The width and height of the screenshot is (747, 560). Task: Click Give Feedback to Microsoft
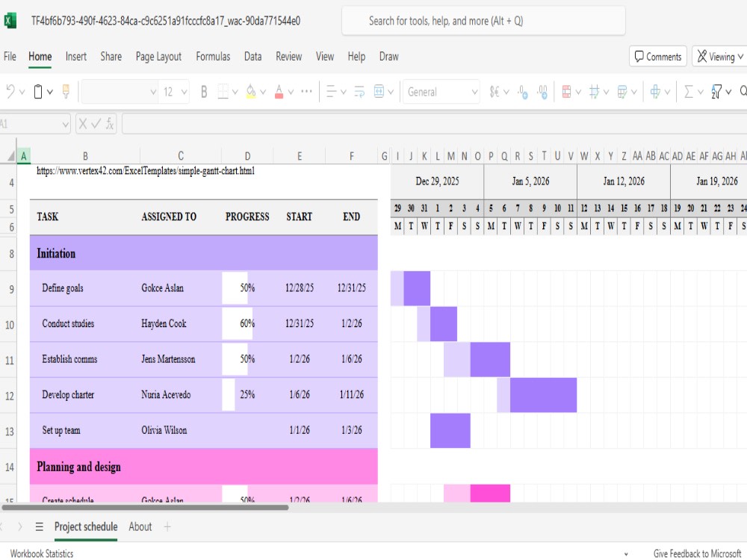[698, 553]
